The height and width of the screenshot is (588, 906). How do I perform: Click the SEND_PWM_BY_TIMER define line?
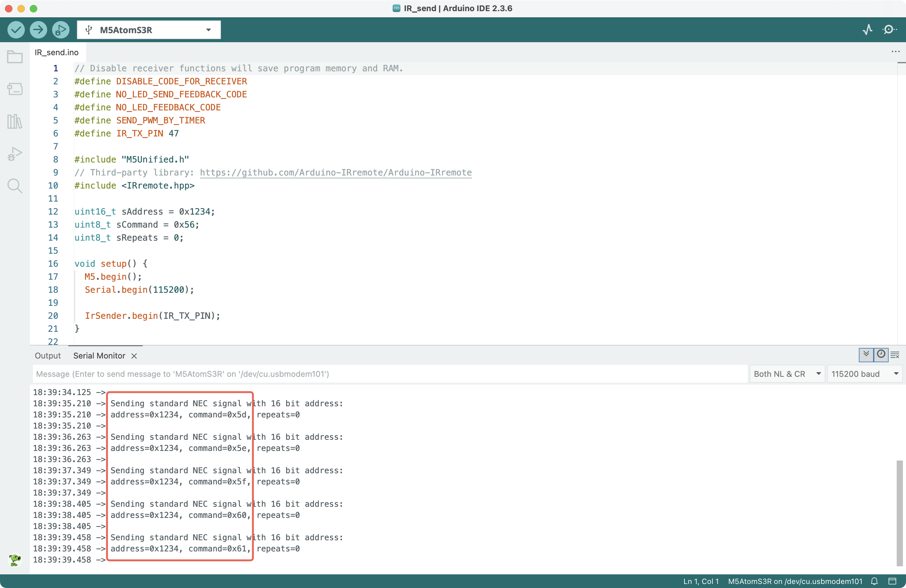[x=140, y=120]
